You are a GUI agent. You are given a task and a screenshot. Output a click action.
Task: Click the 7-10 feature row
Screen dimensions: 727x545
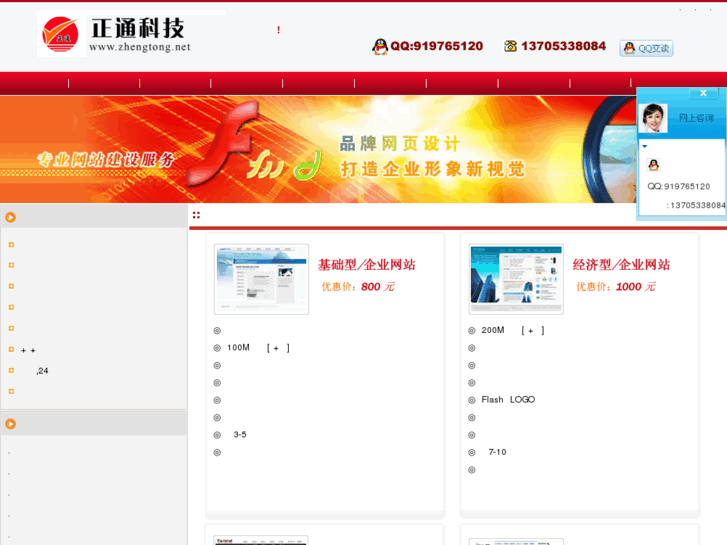pyautogui.click(x=497, y=452)
